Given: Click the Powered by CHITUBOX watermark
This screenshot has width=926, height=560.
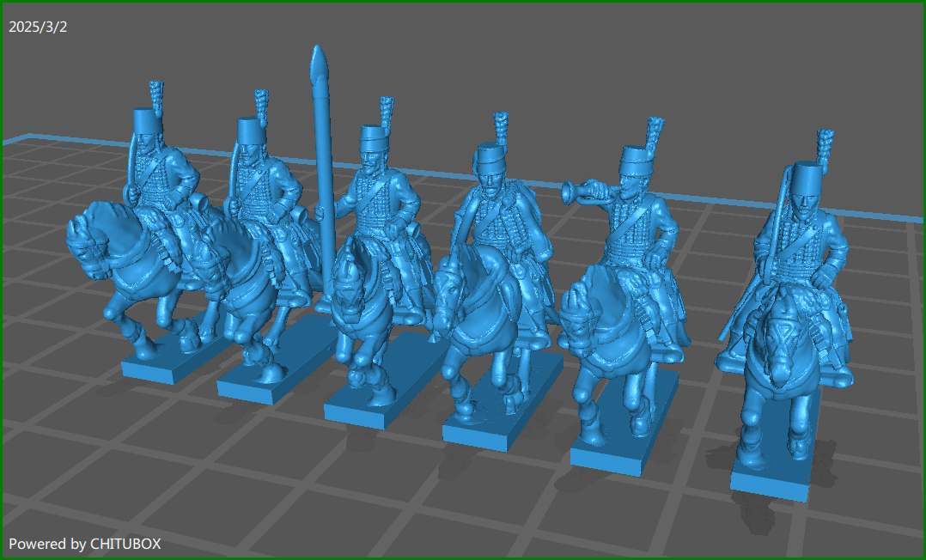Looking at the screenshot, I should pyautogui.click(x=84, y=544).
